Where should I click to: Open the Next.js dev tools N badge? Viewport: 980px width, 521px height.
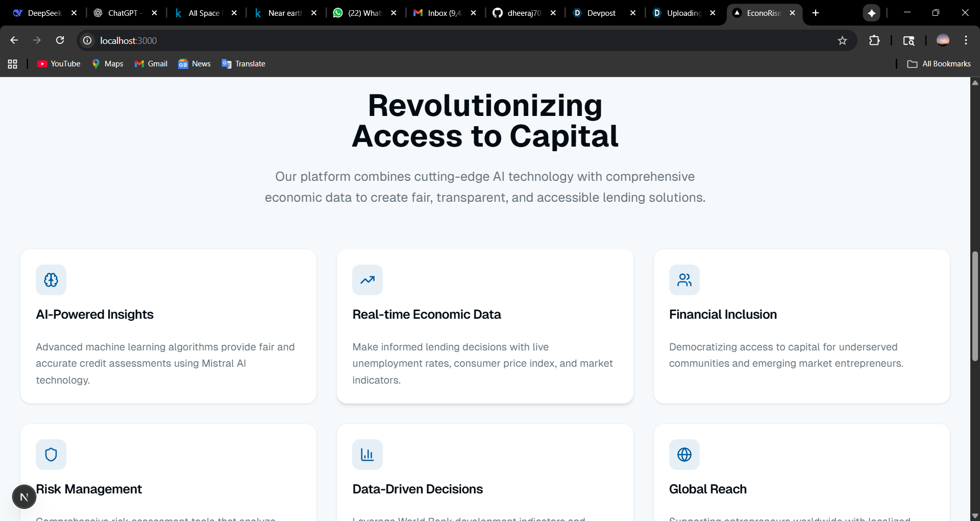[24, 497]
